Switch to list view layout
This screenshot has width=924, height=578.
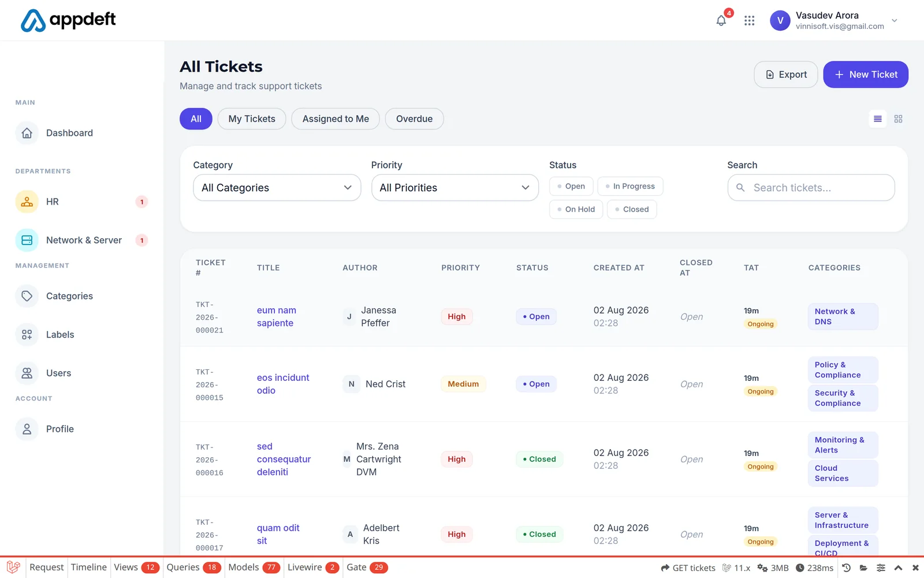[x=878, y=119]
